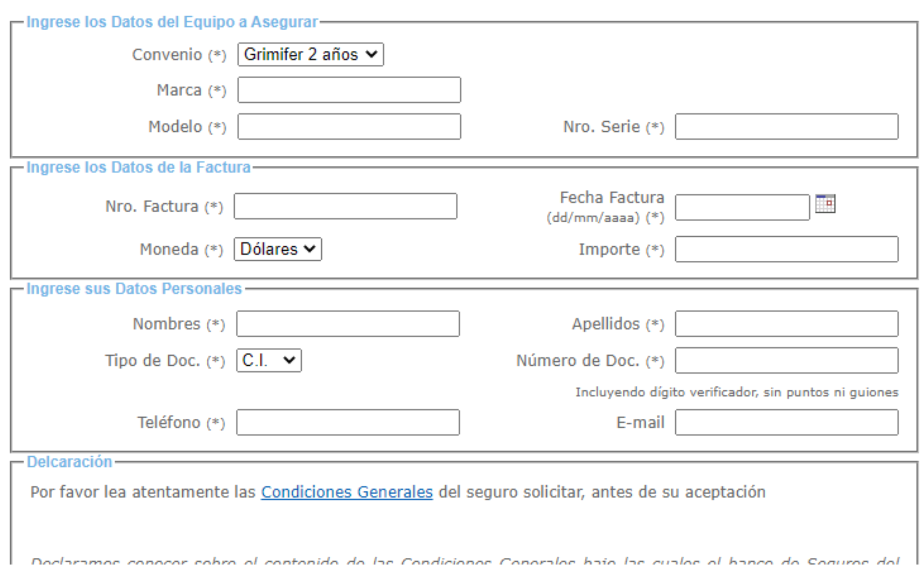Click the Delcaración section heading
924x578 pixels.
point(69,462)
